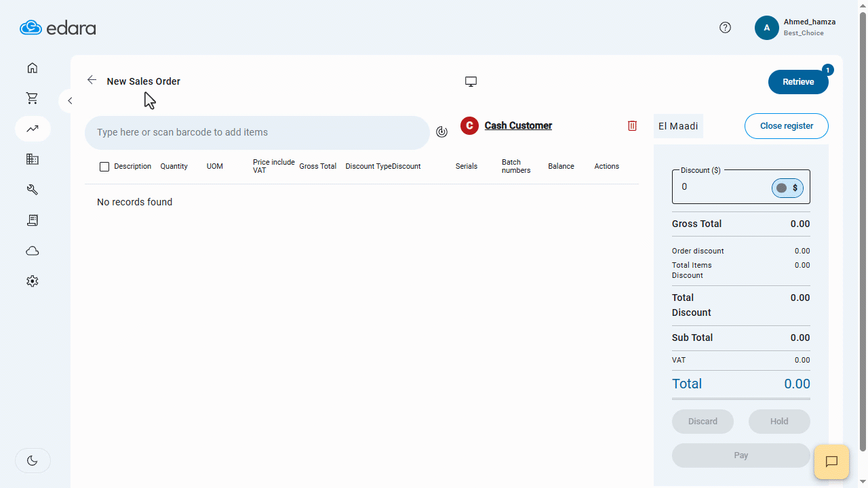The width and height of the screenshot is (868, 488).
Task: Open the settings gear sidebar icon
Action: 33,281
